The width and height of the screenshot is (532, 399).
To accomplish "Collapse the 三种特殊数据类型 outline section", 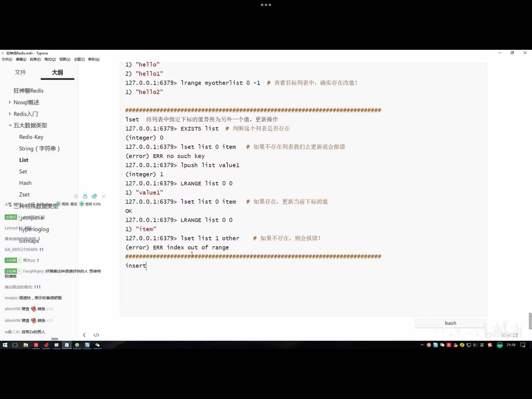I will point(10,205).
